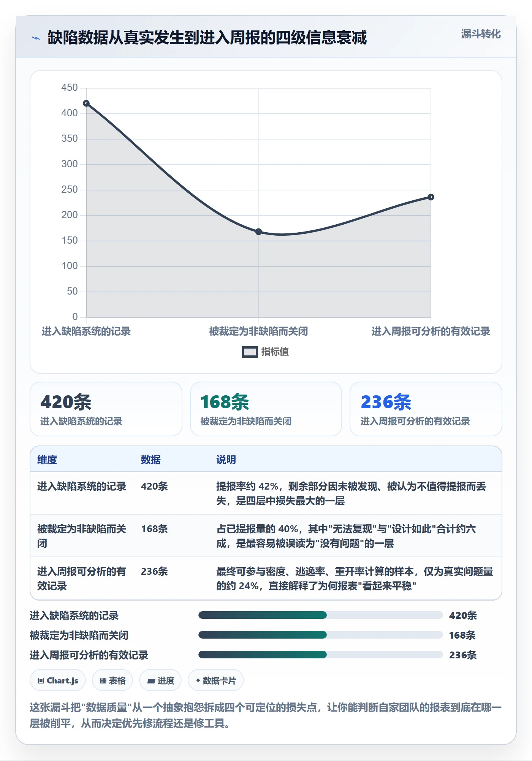Image resolution: width=532 pixels, height=761 pixels.
Task: Select the Chart.js chip
Action: coord(58,680)
